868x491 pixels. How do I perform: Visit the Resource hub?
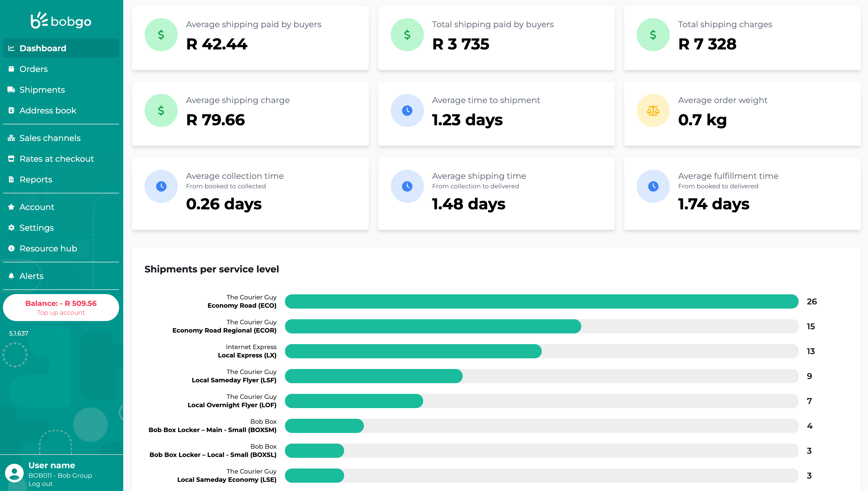[x=61, y=248]
